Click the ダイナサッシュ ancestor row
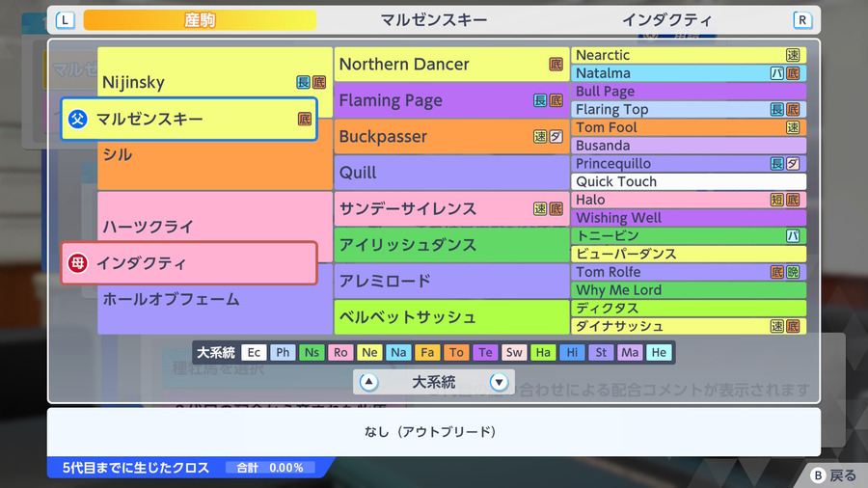The height and width of the screenshot is (488, 868). (x=689, y=326)
